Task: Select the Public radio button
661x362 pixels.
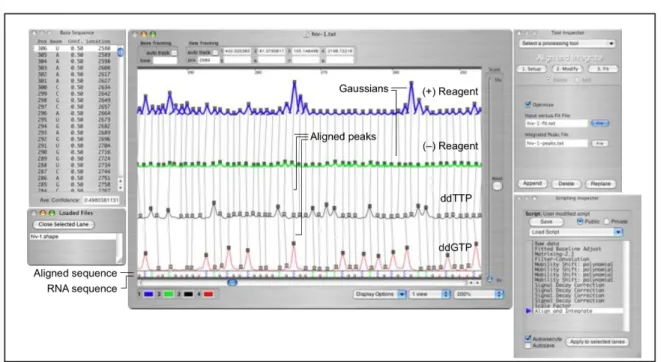Action: click(x=580, y=221)
